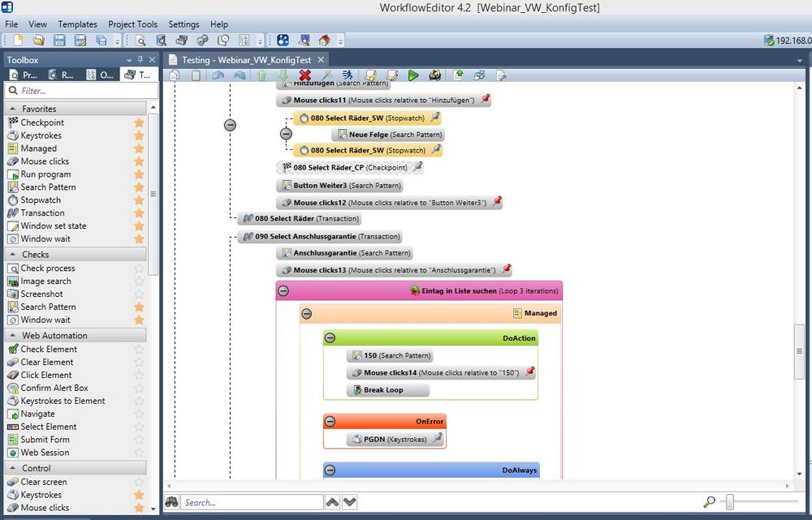Click the toolbox Filter input field

coord(77,92)
